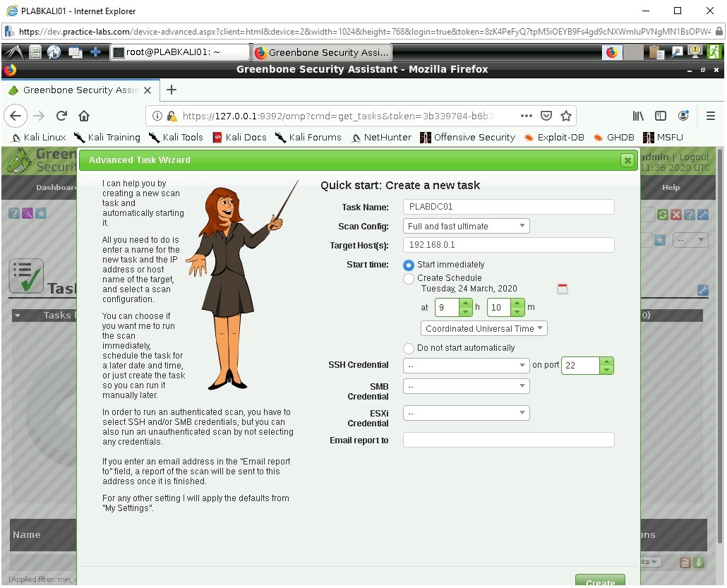The width and height of the screenshot is (727, 588).
Task: Click the blue wrench settings icon
Action: point(703,214)
